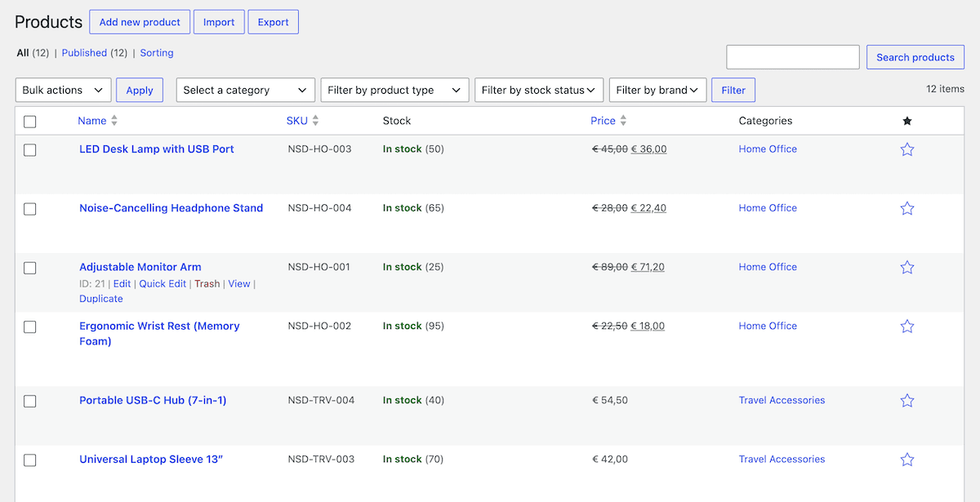This screenshot has height=502, width=980.
Task: Click the Filter button
Action: tap(733, 90)
